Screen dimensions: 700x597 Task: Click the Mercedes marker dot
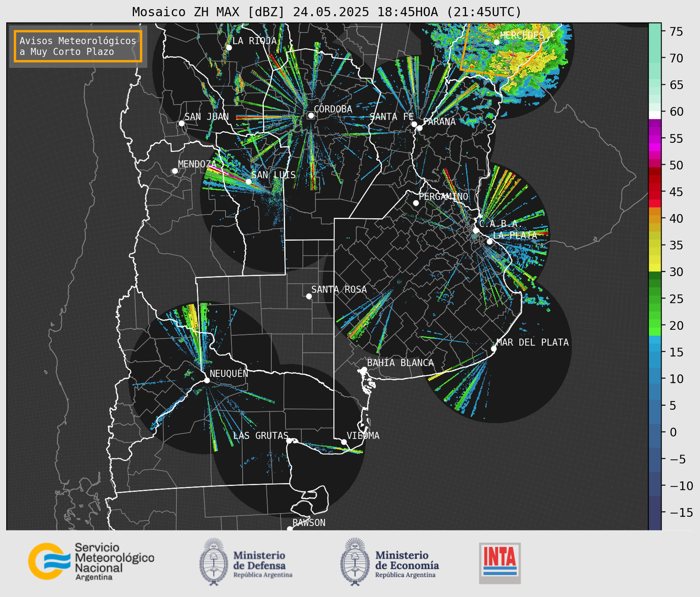tap(496, 42)
